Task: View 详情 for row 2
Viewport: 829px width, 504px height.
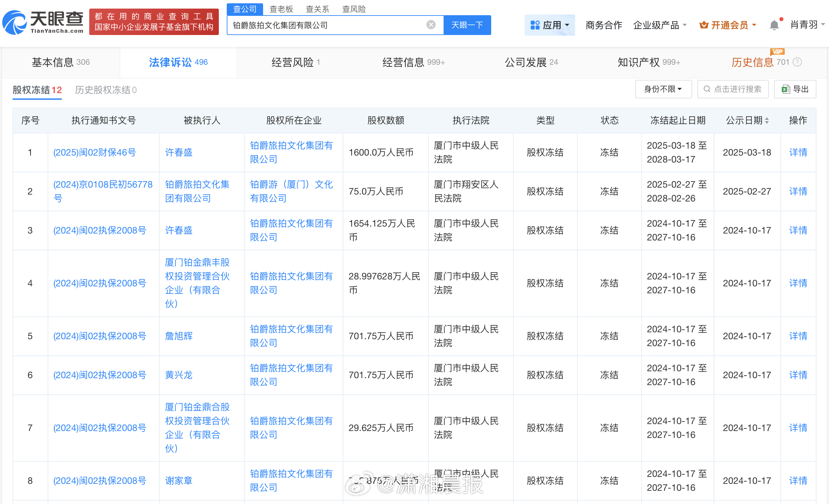Action: coord(798,191)
